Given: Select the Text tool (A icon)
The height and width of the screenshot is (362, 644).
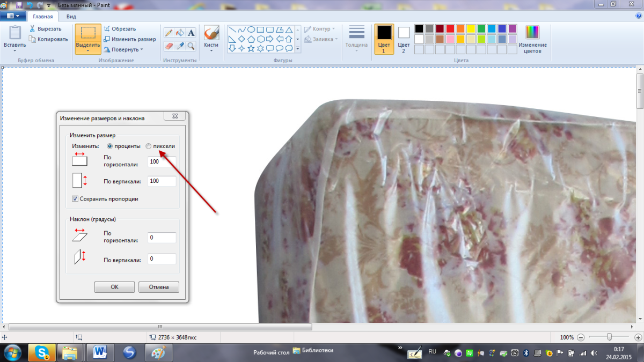Looking at the screenshot, I should coord(191,33).
